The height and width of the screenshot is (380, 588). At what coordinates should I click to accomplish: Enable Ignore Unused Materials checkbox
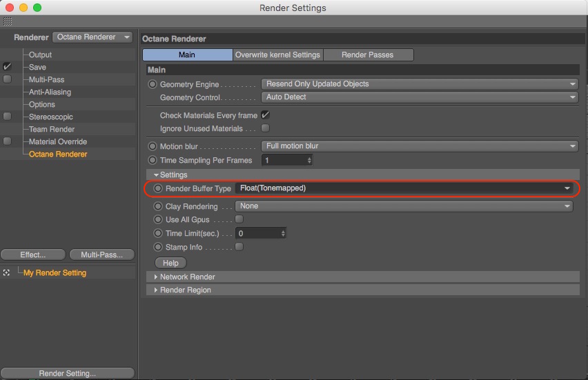tap(265, 128)
